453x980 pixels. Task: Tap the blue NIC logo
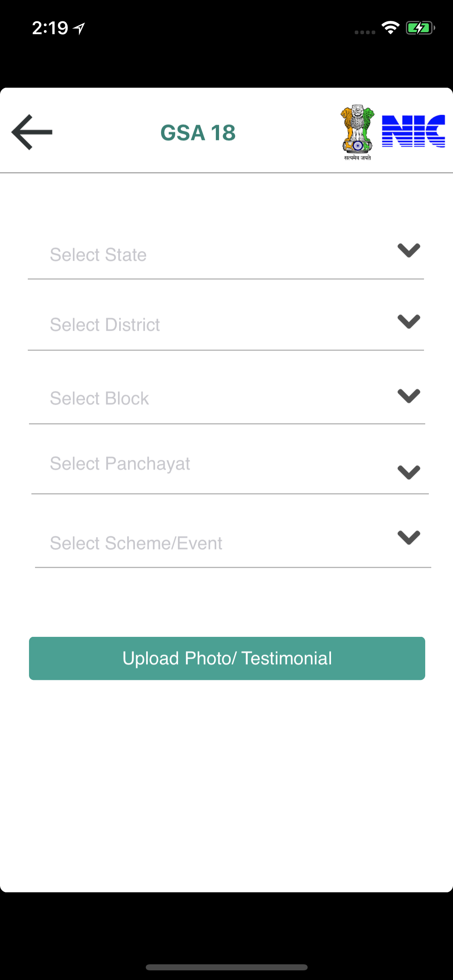(414, 131)
